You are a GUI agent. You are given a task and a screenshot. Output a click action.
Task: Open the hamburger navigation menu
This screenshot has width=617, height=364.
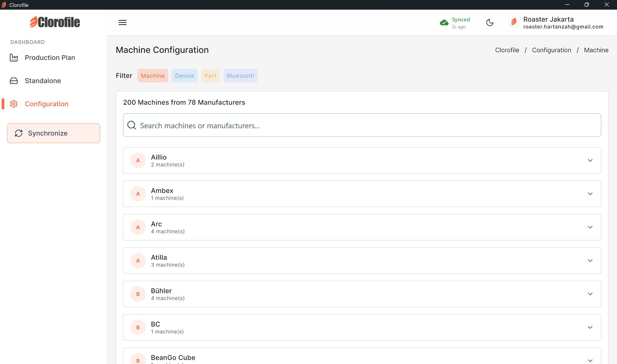point(123,22)
